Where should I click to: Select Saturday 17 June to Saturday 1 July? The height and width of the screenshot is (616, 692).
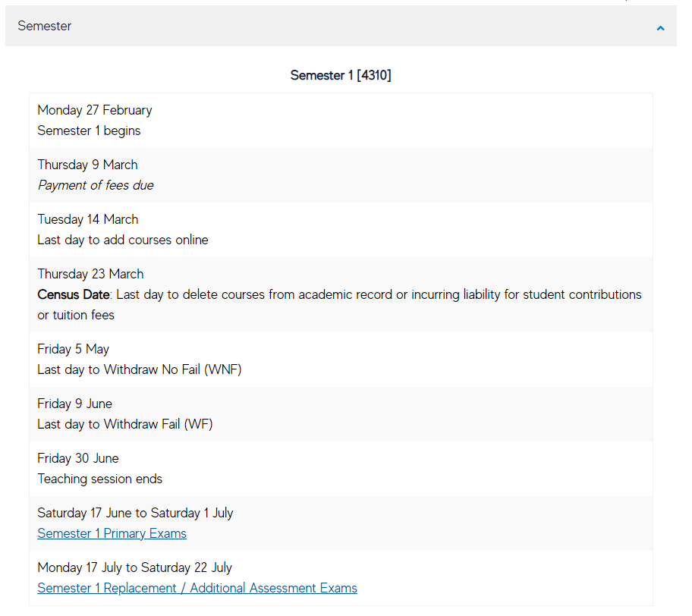[x=135, y=513]
